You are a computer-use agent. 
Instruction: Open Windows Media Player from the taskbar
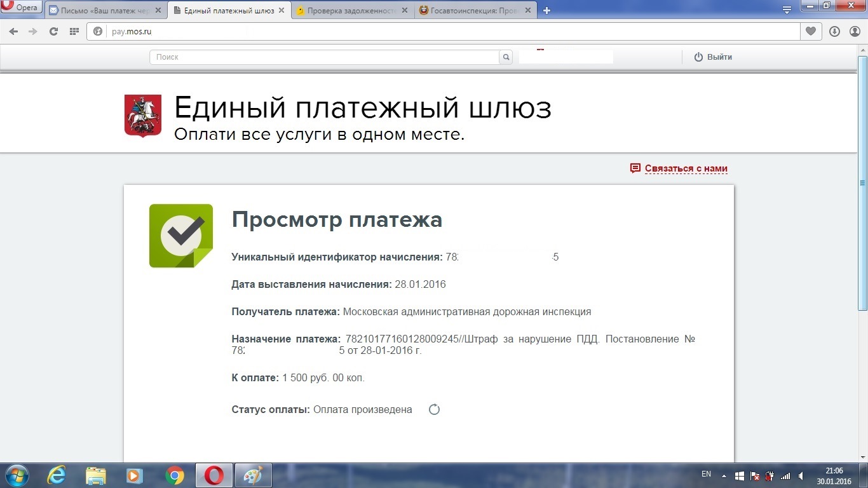coord(134,475)
